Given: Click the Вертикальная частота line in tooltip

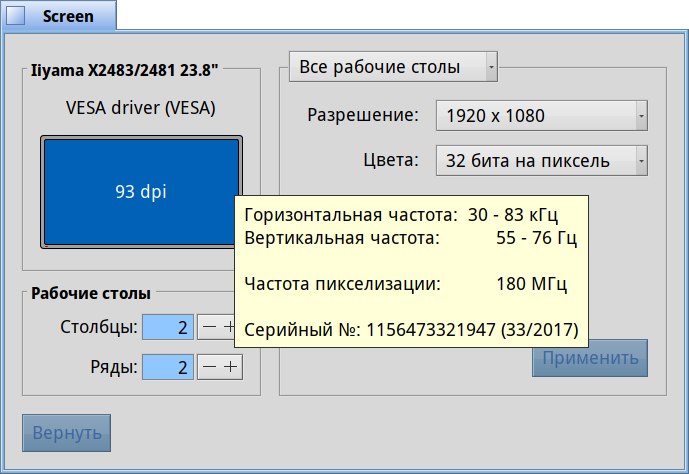Looking at the screenshot, I should [x=410, y=238].
